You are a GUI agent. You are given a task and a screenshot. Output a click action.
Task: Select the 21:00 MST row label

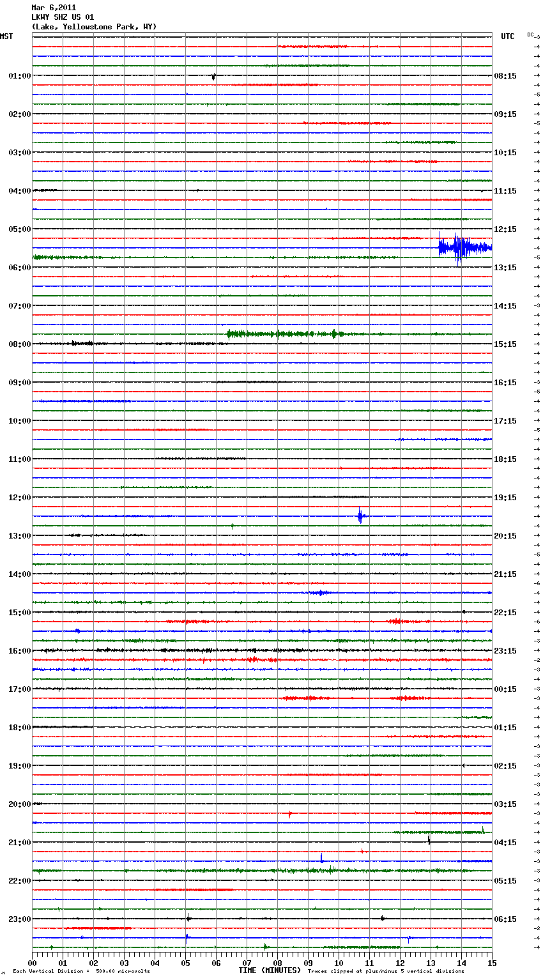[20, 843]
